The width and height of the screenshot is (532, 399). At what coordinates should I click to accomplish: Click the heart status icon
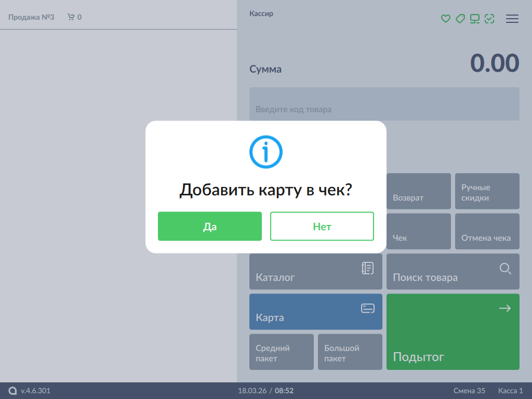click(x=445, y=19)
